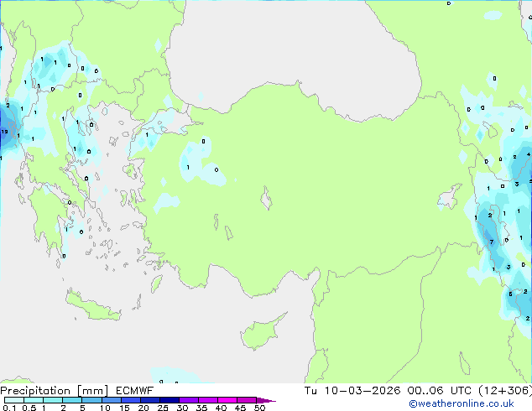
Task: Pick the magenta arrow past 50 in legend
Action: point(267,400)
